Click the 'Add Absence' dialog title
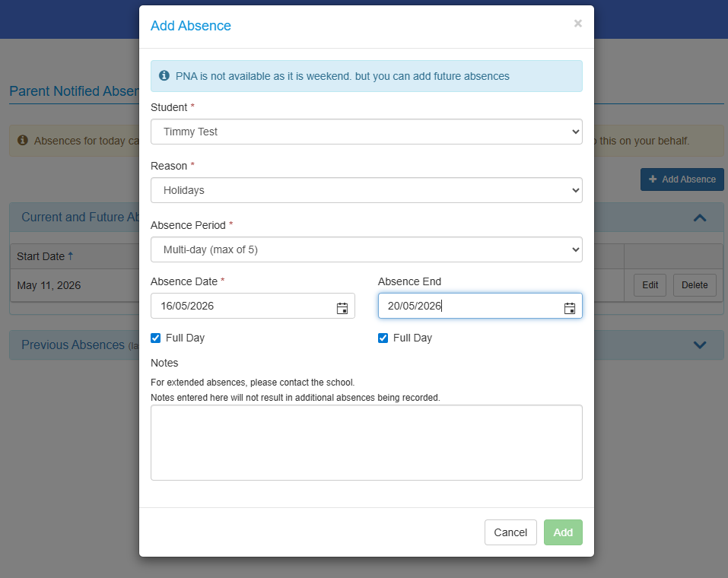728x578 pixels. tap(191, 26)
